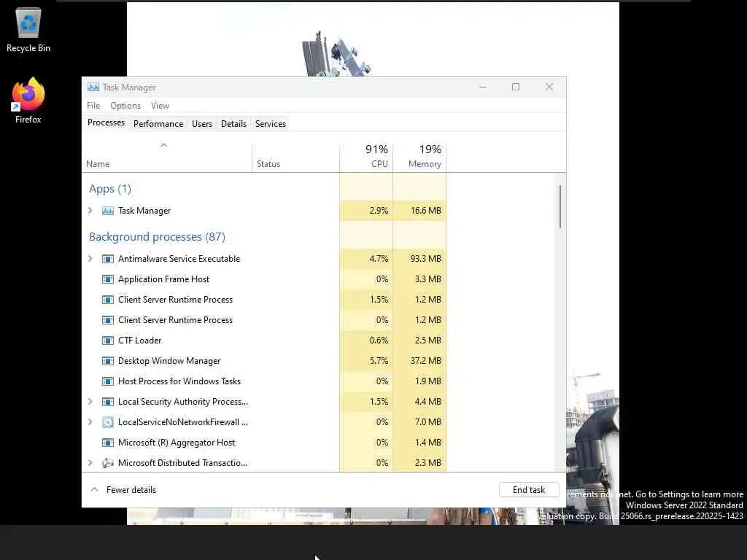This screenshot has height=560, width=747.
Task: Open the Recycle Bin desktop icon
Action: [x=28, y=29]
